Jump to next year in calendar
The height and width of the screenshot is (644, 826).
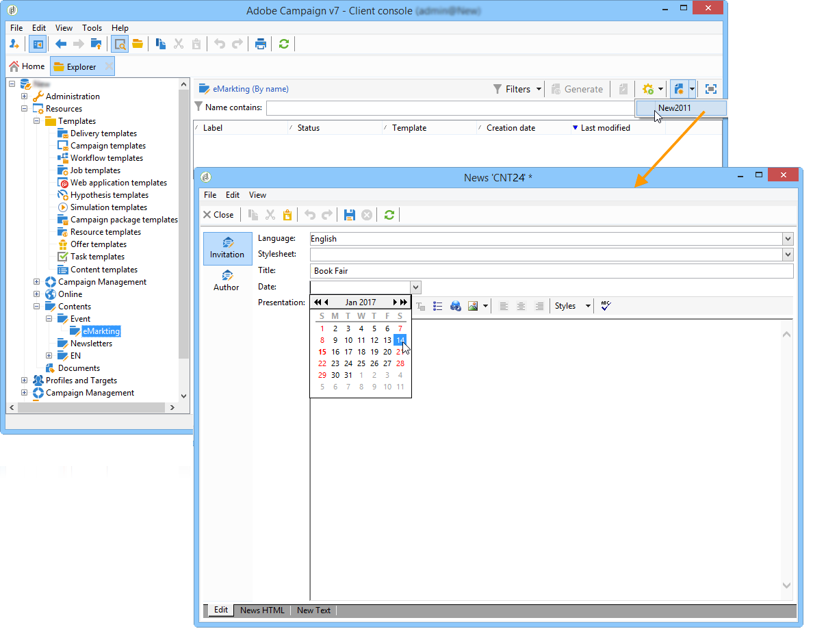point(404,302)
